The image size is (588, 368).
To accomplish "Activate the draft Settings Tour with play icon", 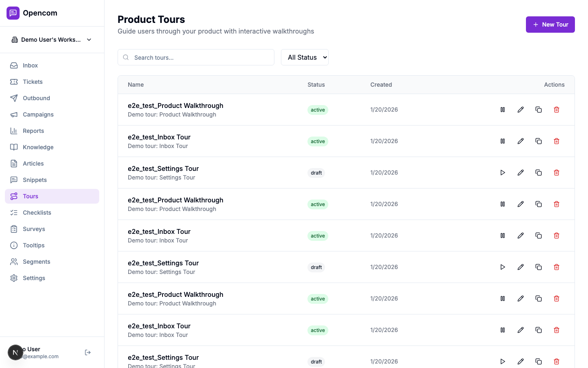I will 503,172.
